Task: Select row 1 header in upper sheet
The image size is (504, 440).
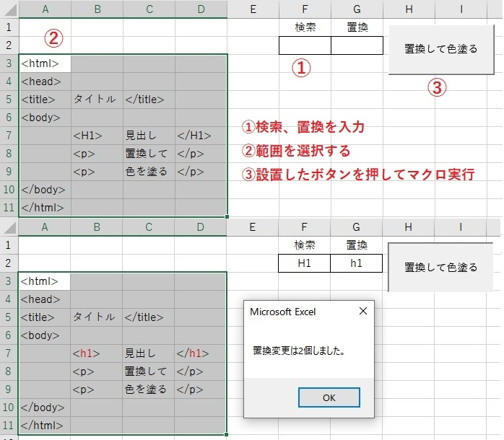Action: pos(9,27)
